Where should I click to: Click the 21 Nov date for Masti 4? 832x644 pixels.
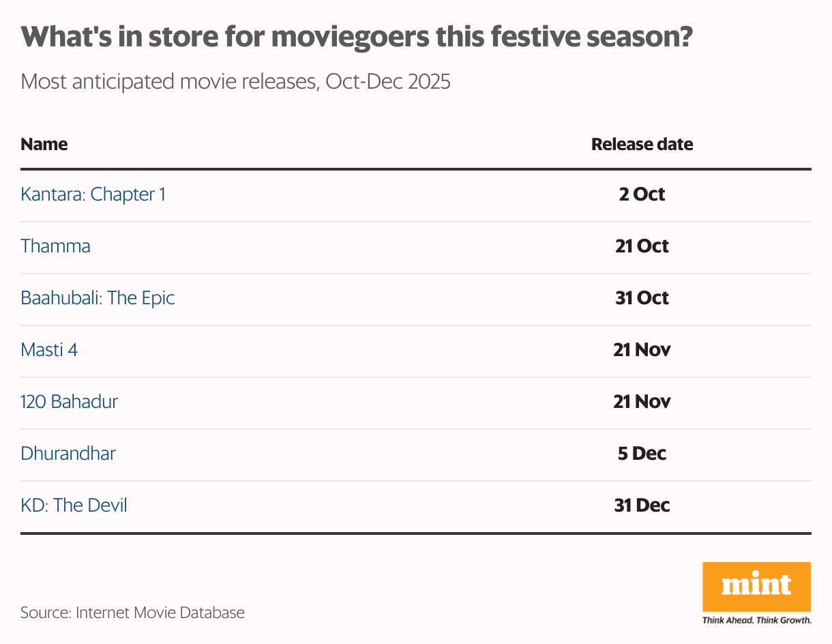tap(642, 350)
